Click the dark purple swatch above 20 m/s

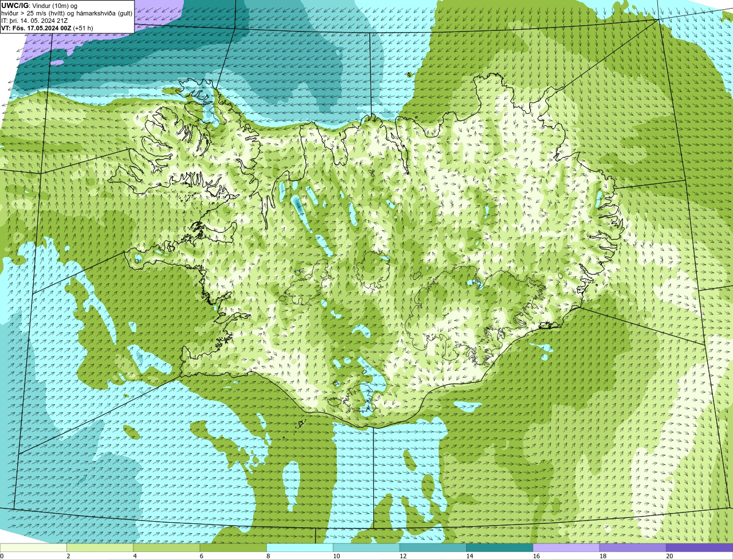point(700,547)
